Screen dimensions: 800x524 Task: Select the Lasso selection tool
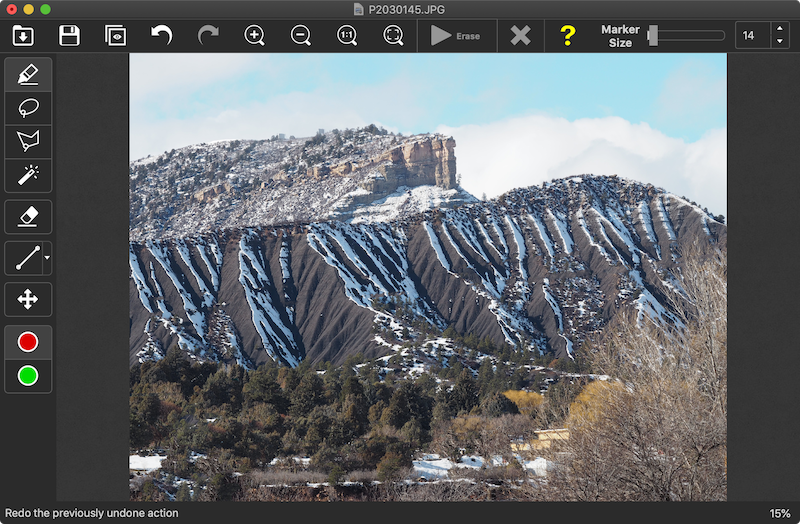[x=28, y=107]
